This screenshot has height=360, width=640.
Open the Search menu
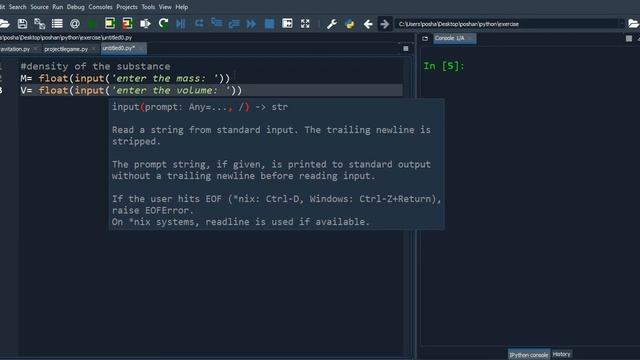pyautogui.click(x=18, y=7)
